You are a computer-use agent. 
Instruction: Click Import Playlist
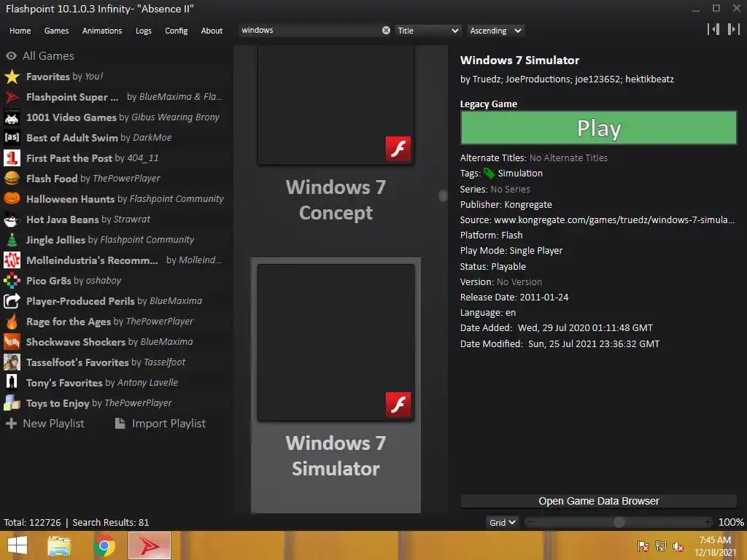click(x=160, y=424)
